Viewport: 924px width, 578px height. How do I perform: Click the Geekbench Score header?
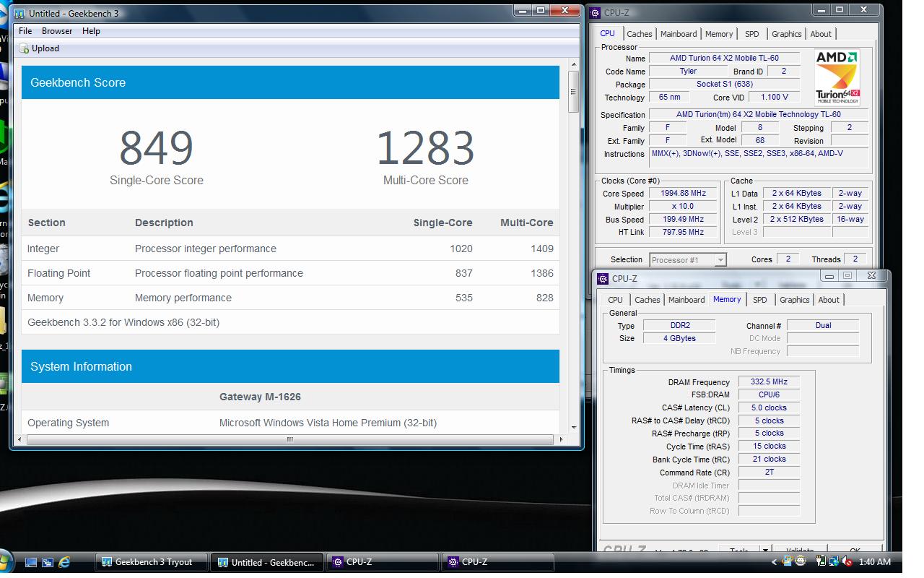[x=290, y=82]
